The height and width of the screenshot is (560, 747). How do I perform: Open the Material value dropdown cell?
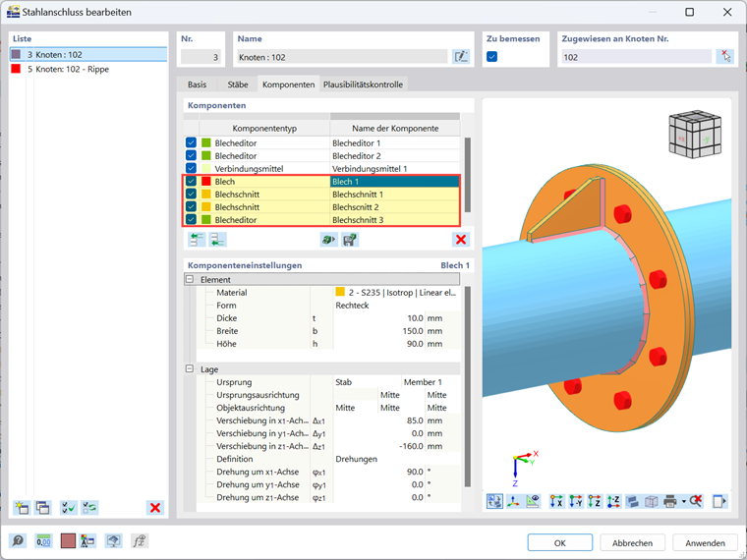396,293
